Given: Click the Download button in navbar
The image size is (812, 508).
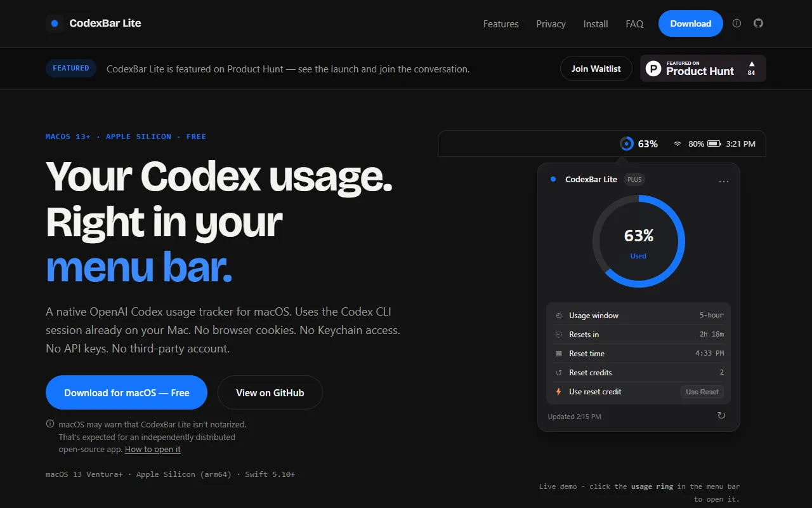Looking at the screenshot, I should pos(691,23).
